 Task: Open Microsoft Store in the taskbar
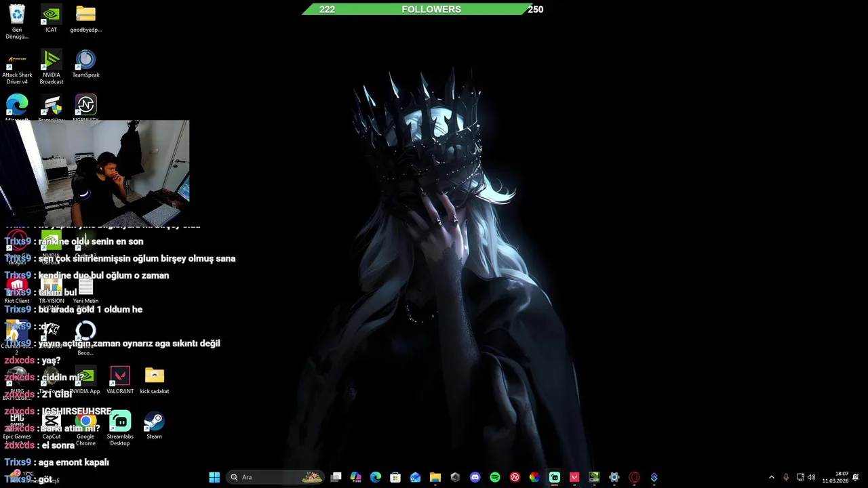click(395, 477)
